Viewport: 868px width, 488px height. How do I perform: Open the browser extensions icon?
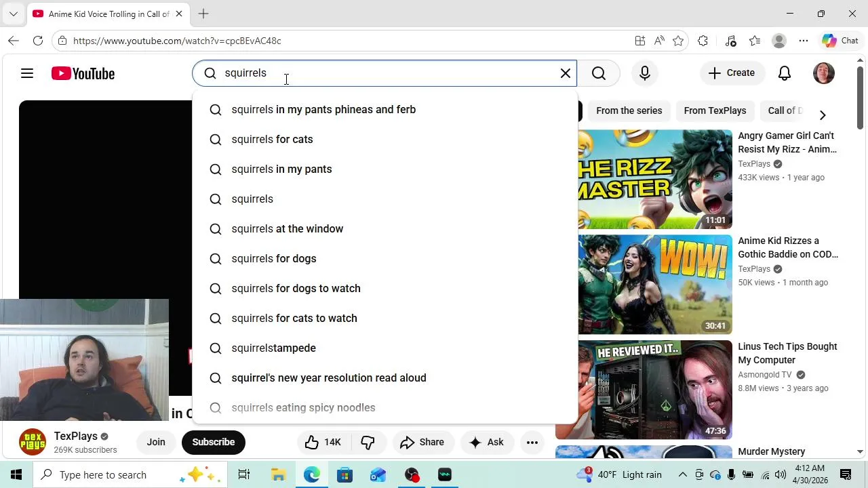pyautogui.click(x=703, y=41)
